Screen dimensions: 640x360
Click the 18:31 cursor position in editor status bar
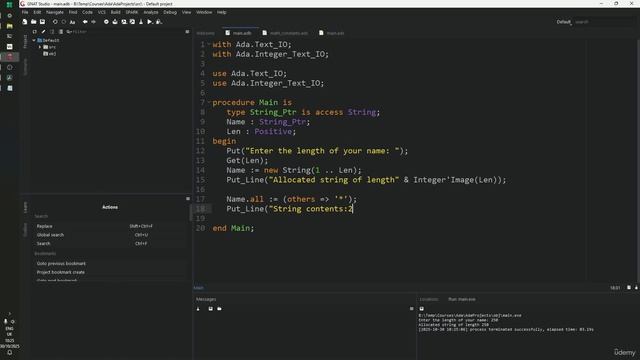(615, 288)
